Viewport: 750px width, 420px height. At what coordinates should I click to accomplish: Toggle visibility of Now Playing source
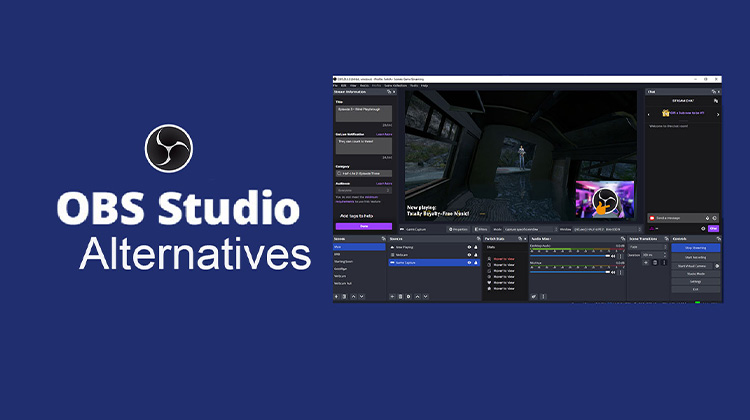[x=469, y=247]
